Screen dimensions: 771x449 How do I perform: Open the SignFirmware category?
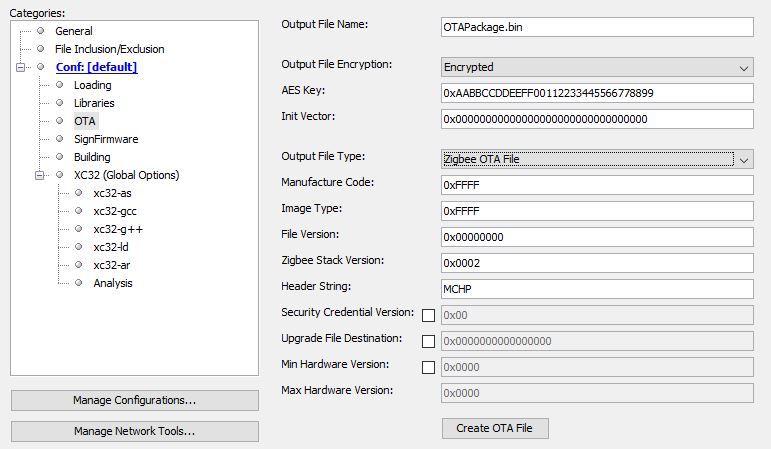(106, 139)
